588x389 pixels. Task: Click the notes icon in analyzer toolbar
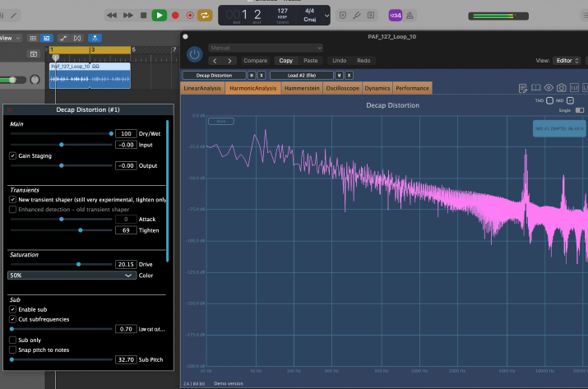pyautogui.click(x=523, y=88)
